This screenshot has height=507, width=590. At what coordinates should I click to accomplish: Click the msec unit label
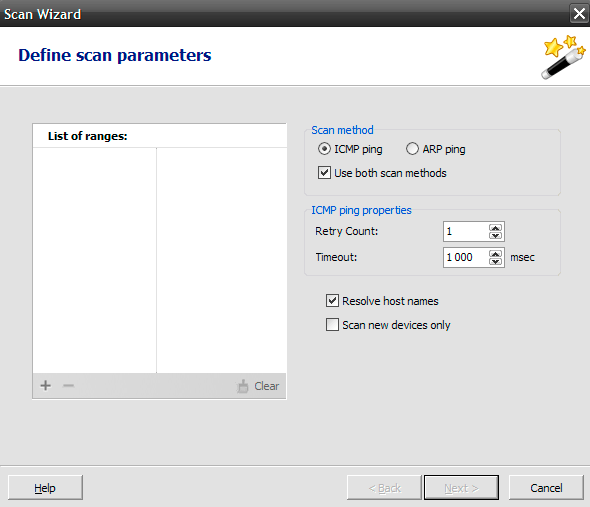(x=522, y=257)
